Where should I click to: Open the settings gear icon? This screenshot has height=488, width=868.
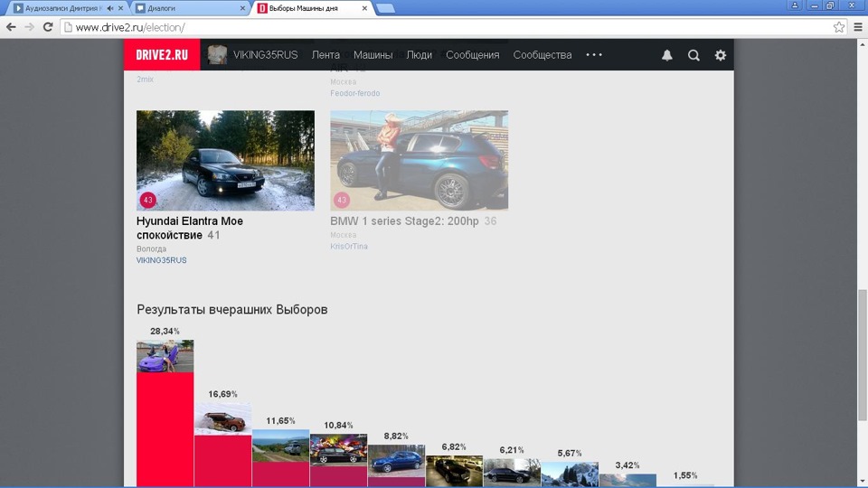coord(721,55)
